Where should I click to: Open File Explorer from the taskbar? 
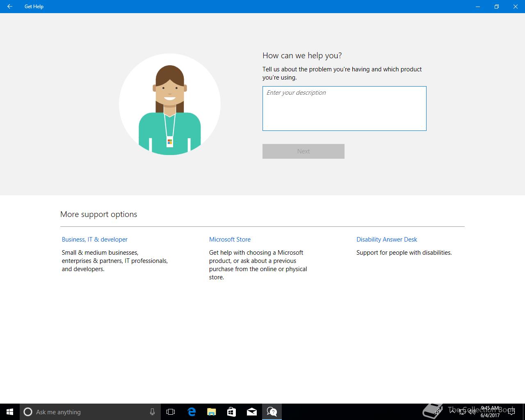211,412
